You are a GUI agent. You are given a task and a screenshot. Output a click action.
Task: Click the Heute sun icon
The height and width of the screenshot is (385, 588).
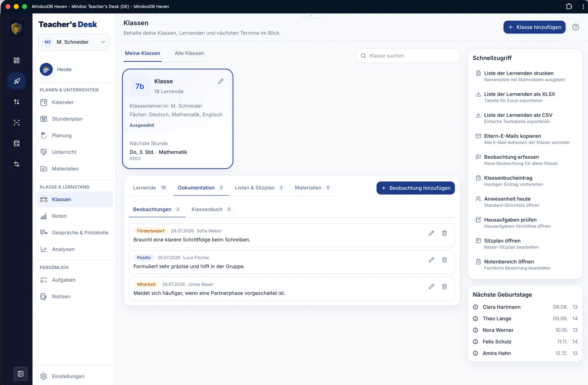46,69
